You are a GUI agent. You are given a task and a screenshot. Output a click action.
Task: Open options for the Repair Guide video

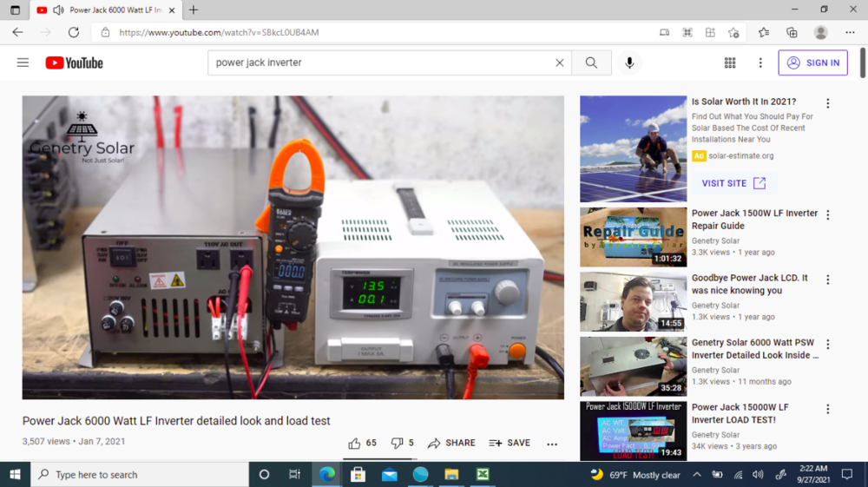(827, 215)
